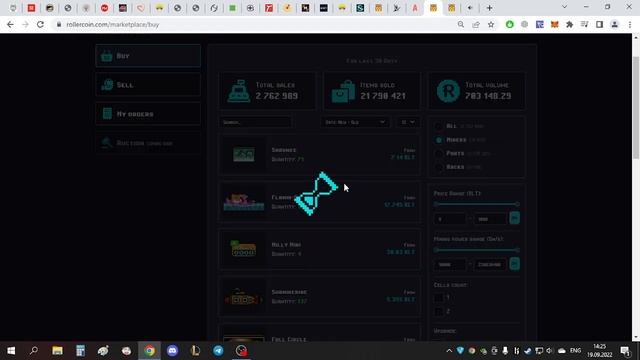640x360 pixels.
Task: Reload the rollercoin page
Action: pyautogui.click(x=40, y=24)
